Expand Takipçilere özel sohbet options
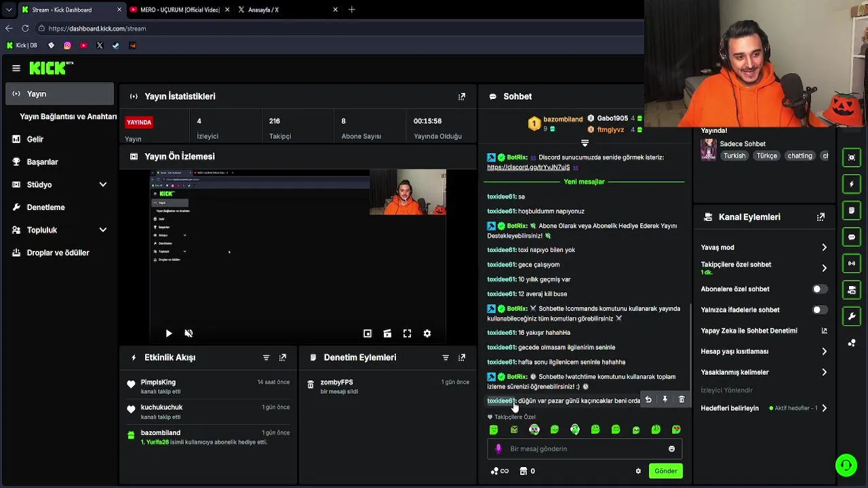 point(824,268)
